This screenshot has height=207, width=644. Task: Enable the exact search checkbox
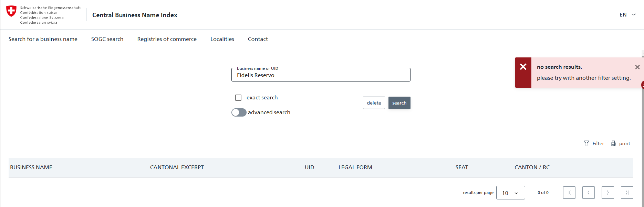[238, 98]
